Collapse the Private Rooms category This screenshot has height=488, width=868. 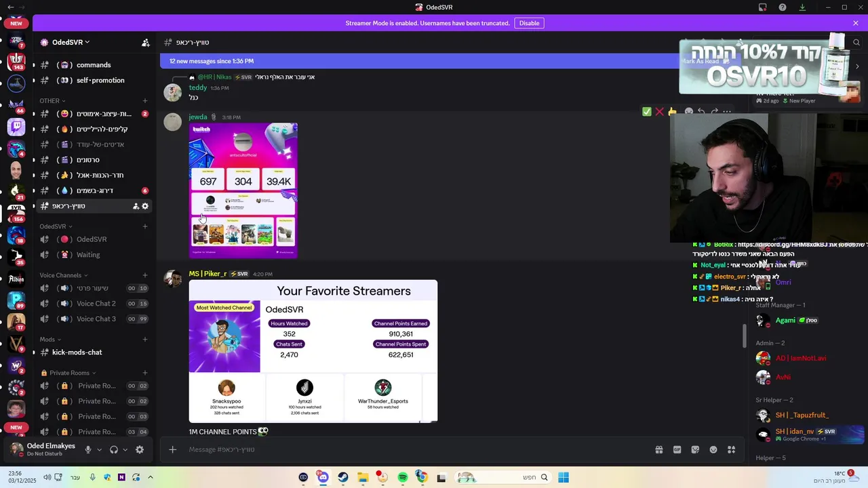coord(68,373)
